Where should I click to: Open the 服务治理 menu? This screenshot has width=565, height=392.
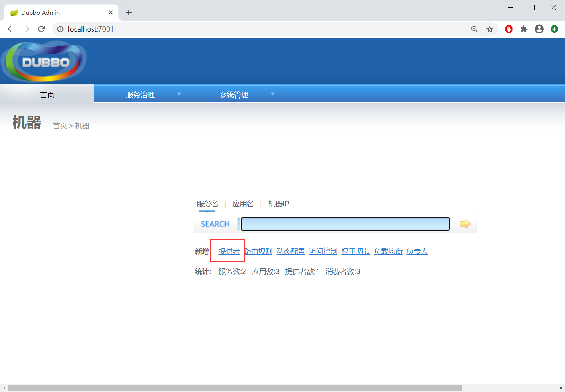pyautogui.click(x=140, y=95)
